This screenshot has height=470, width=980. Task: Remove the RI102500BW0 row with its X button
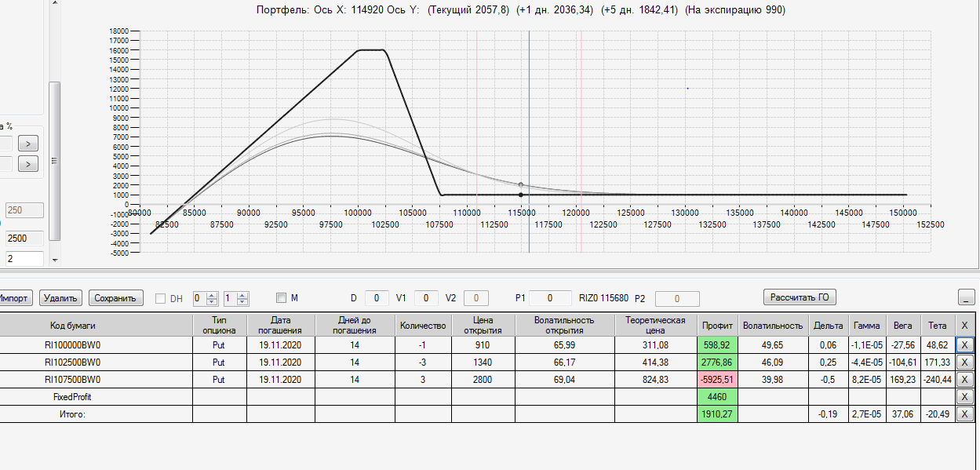pos(964,363)
